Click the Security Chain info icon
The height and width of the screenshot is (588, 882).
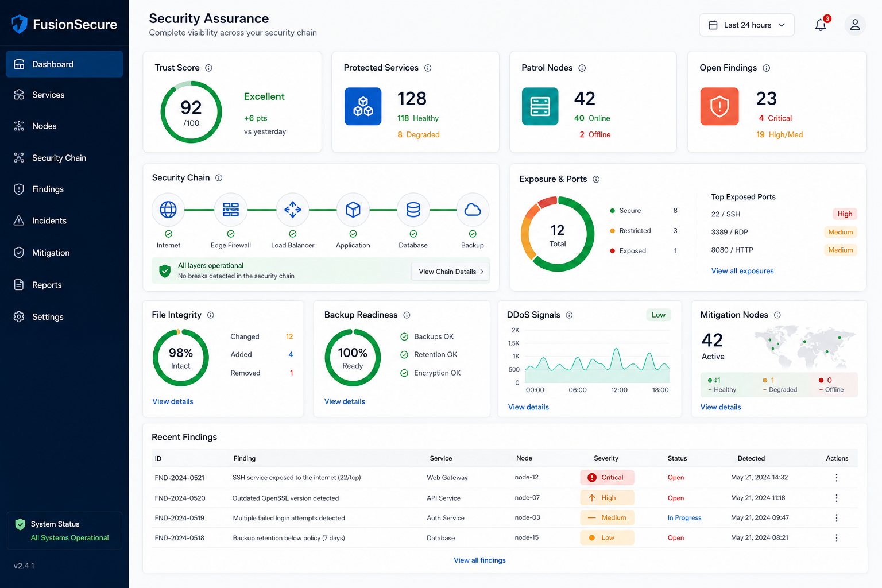coord(219,178)
